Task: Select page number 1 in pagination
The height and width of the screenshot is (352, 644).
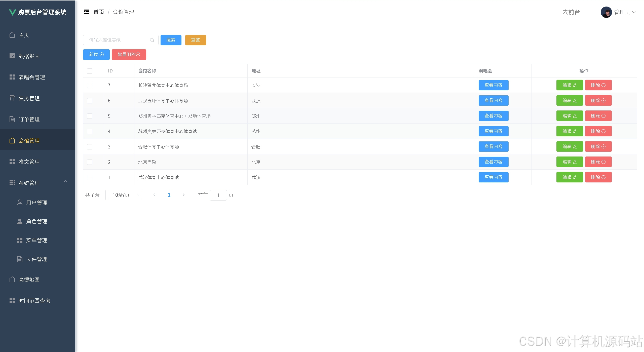Action: [x=169, y=195]
